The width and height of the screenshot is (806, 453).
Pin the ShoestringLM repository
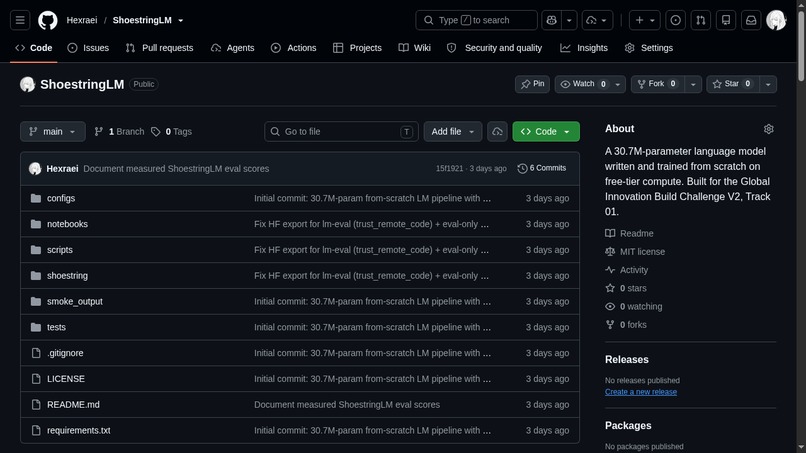(x=532, y=84)
